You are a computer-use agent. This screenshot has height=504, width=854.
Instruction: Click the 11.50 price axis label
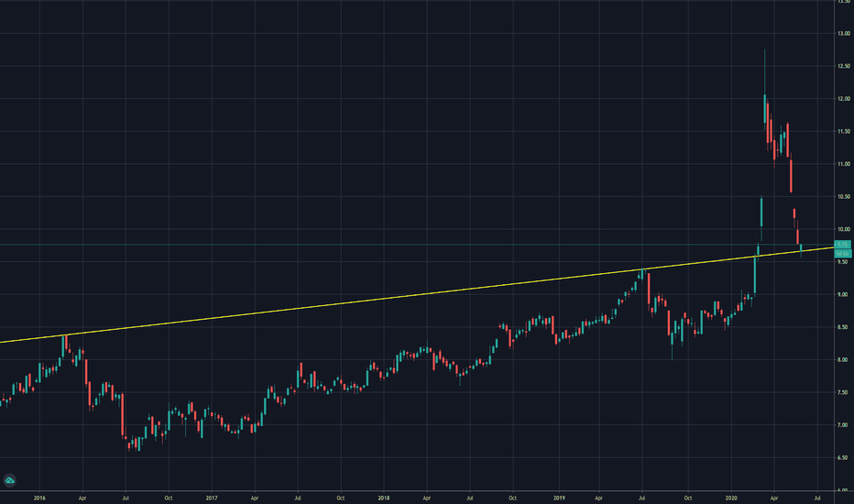pos(844,132)
